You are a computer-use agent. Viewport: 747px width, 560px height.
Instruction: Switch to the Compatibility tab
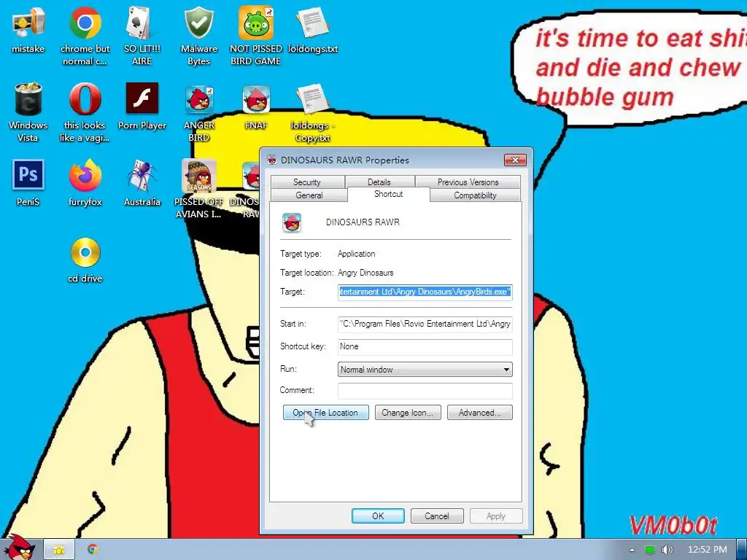(x=475, y=195)
